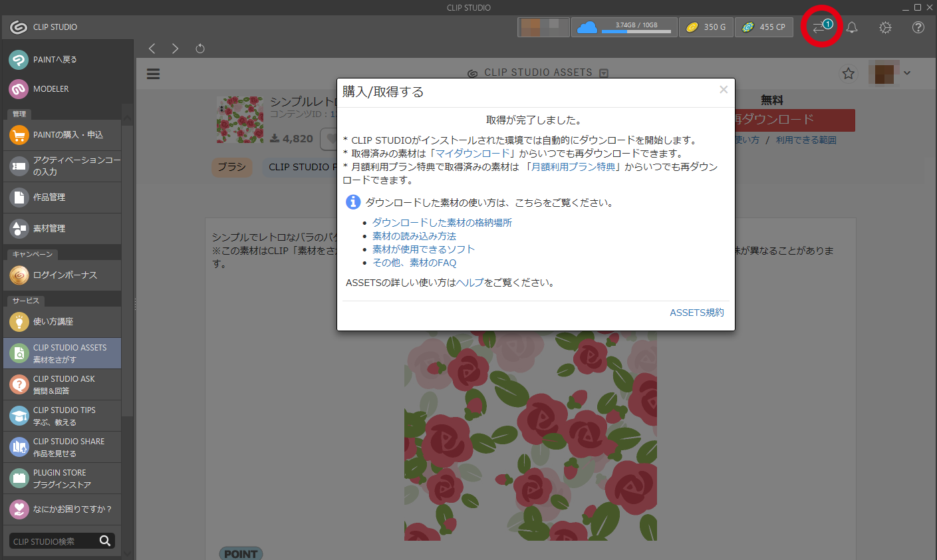937x560 pixels.
Task: Open the マイダウンロード link
Action: (x=472, y=154)
